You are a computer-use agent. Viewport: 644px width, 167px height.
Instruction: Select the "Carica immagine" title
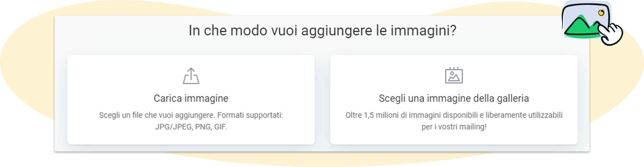point(191,98)
